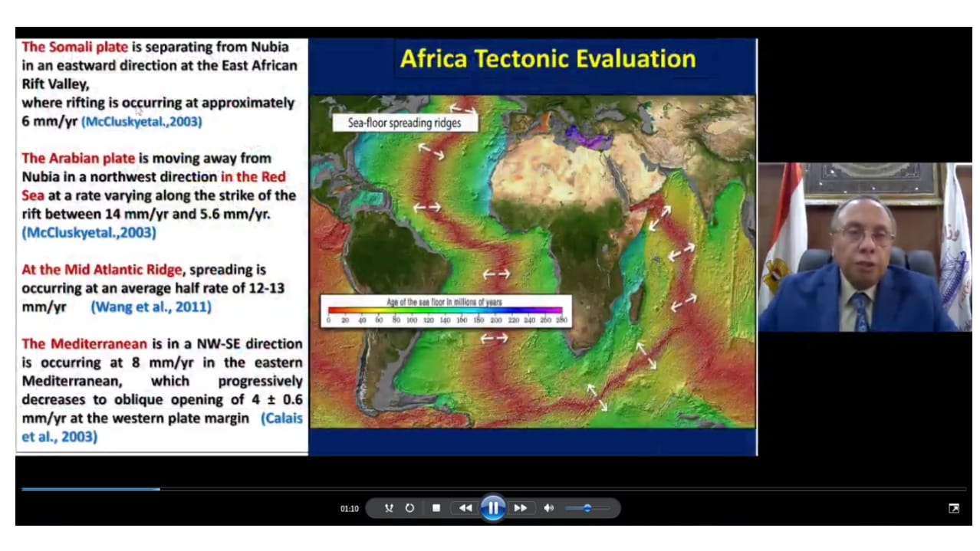Turn on shuffle in the player
The height and width of the screenshot is (551, 980).
[x=389, y=508]
